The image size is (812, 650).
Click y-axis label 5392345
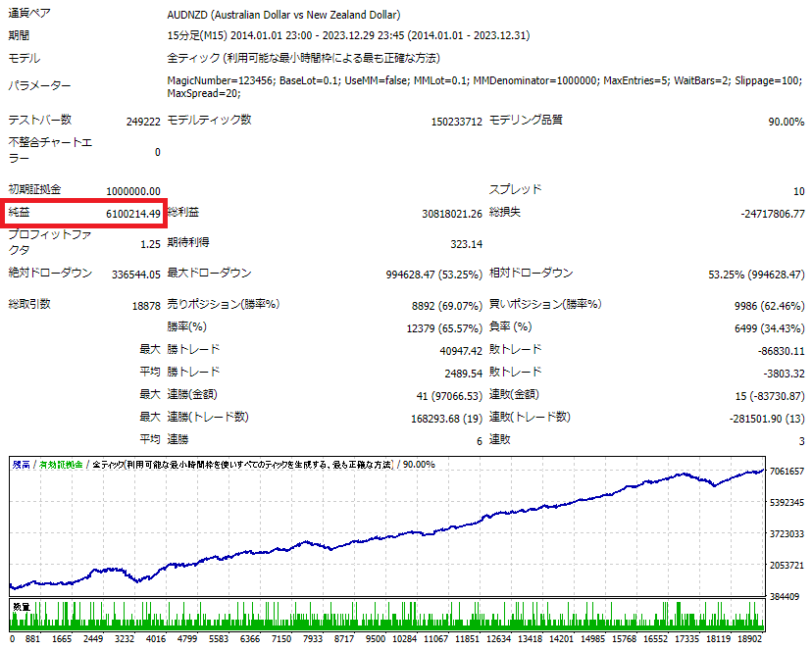[787, 503]
